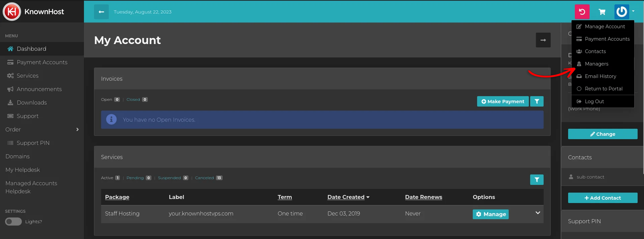
Task: Click the Manage button for Staff Hosting
Action: [490, 214]
